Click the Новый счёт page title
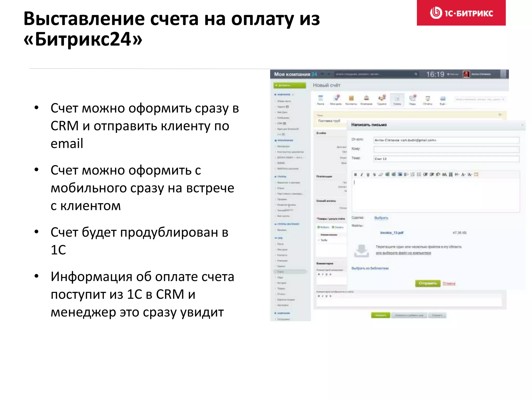532x399 pixels. pos(327,85)
